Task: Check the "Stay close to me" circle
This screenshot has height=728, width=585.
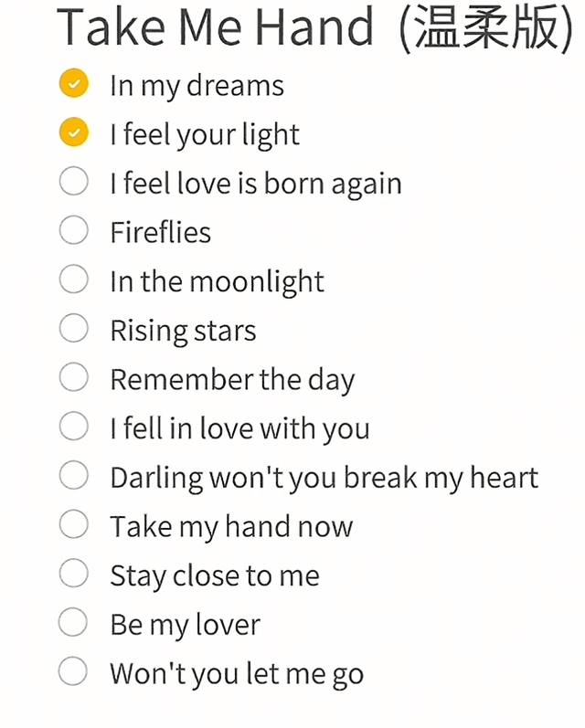Action: 73,574
